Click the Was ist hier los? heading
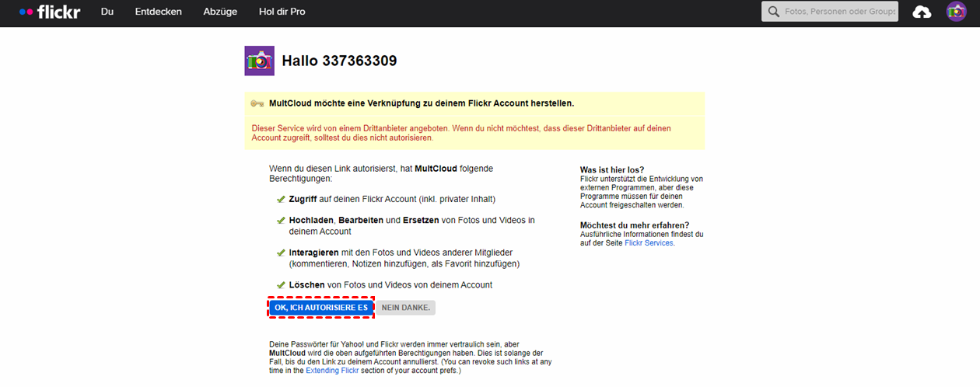980x387 pixels. tap(612, 170)
